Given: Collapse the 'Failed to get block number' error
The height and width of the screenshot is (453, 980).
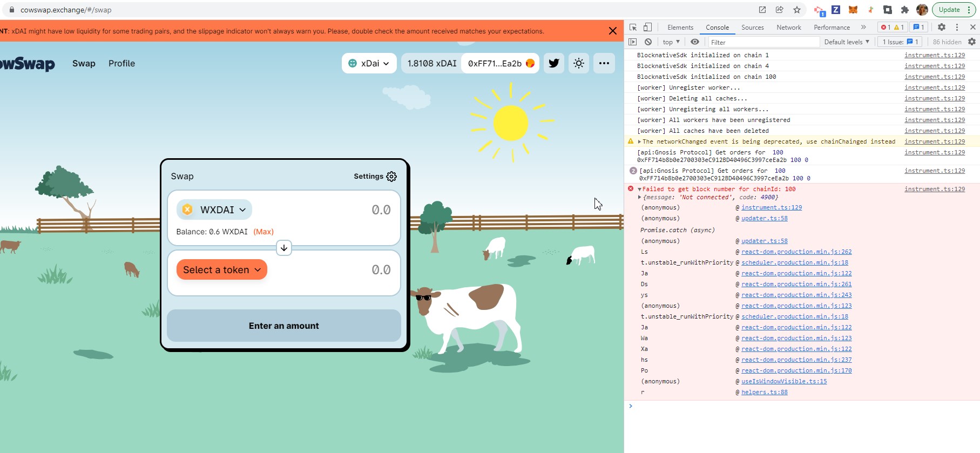Looking at the screenshot, I should (x=639, y=189).
